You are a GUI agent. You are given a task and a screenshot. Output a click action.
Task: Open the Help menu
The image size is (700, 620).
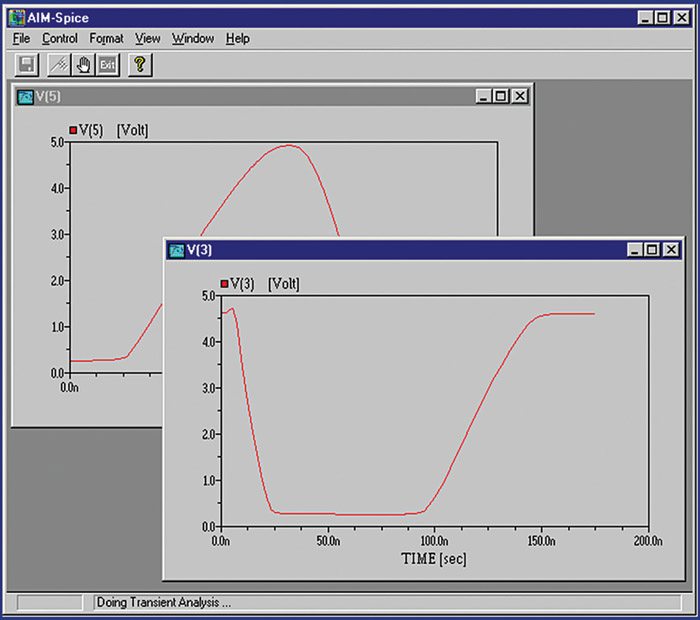point(237,38)
